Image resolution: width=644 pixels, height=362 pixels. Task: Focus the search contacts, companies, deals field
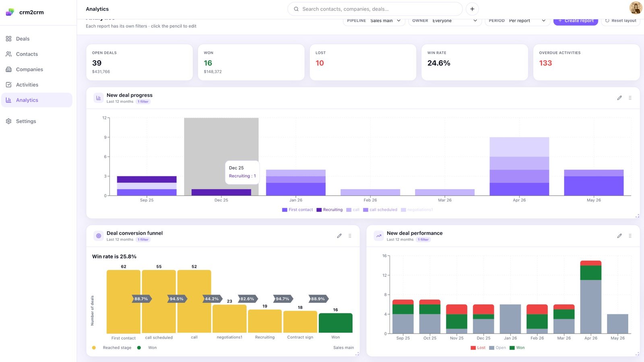pyautogui.click(x=375, y=9)
